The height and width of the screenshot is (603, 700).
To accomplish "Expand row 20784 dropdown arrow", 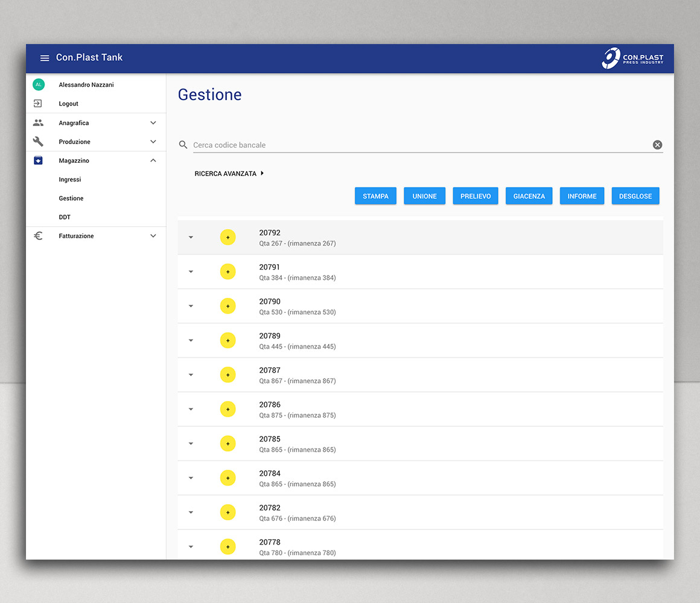I will (x=191, y=478).
